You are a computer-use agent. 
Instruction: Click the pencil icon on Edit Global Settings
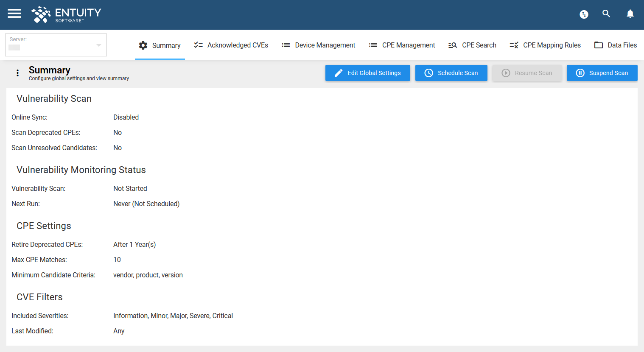tap(338, 73)
